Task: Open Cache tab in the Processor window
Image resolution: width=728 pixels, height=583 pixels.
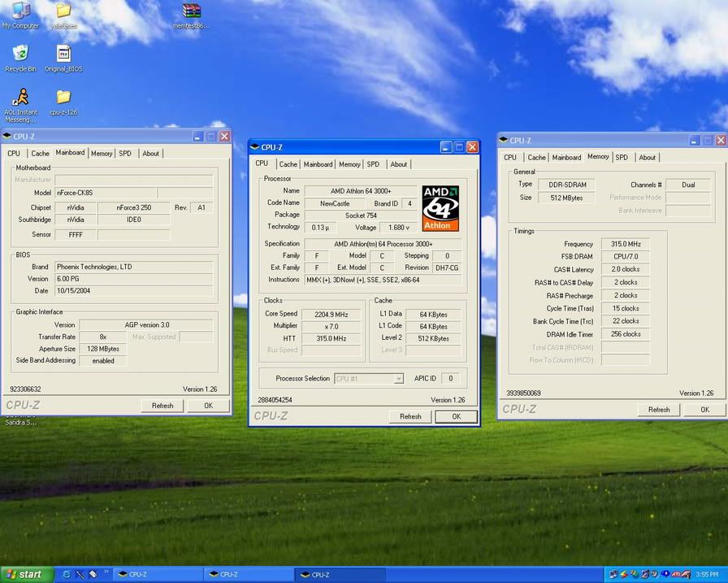Action: (288, 164)
